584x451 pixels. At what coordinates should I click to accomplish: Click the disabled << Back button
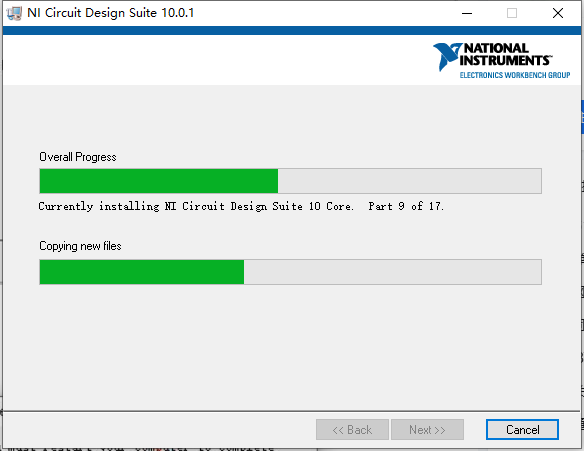(352, 429)
